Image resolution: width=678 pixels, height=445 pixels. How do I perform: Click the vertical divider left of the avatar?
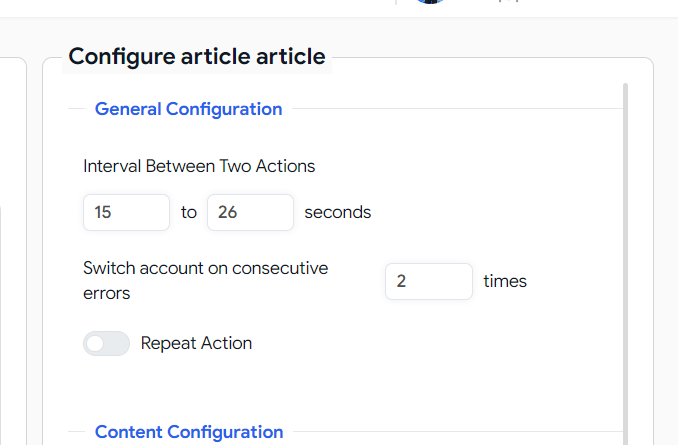coord(396,2)
